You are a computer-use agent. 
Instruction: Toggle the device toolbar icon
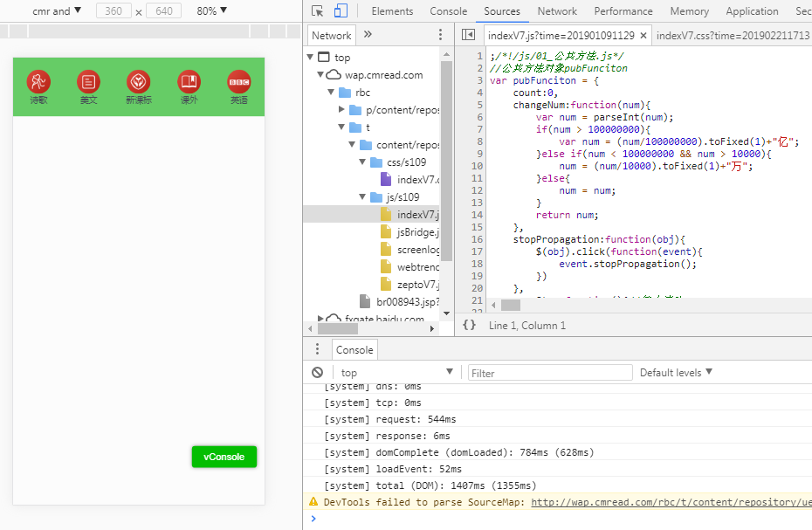click(x=341, y=11)
